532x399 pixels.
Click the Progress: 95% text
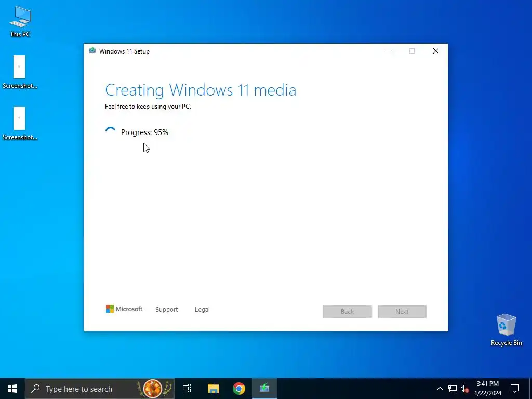[x=144, y=132]
